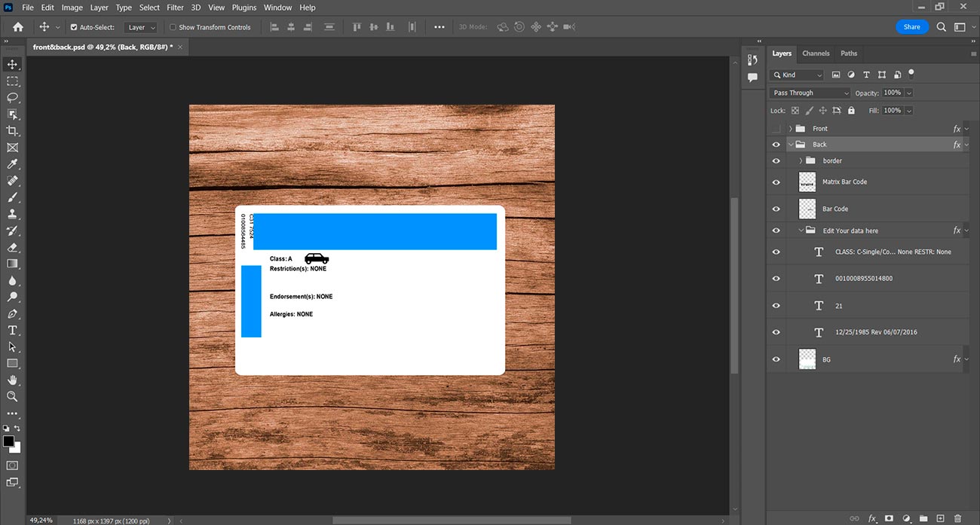Click the Matrix Bar Code layer thumbnail

tap(807, 182)
